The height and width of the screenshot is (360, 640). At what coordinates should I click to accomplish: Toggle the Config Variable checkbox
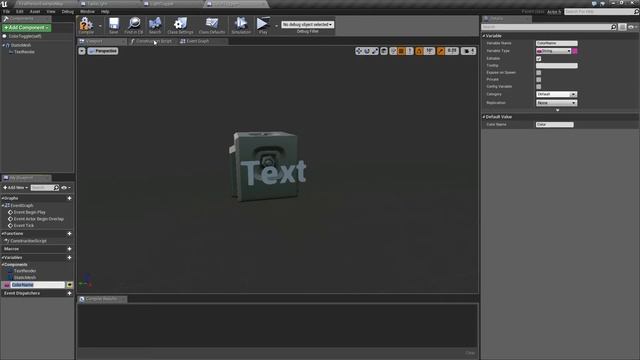539,87
